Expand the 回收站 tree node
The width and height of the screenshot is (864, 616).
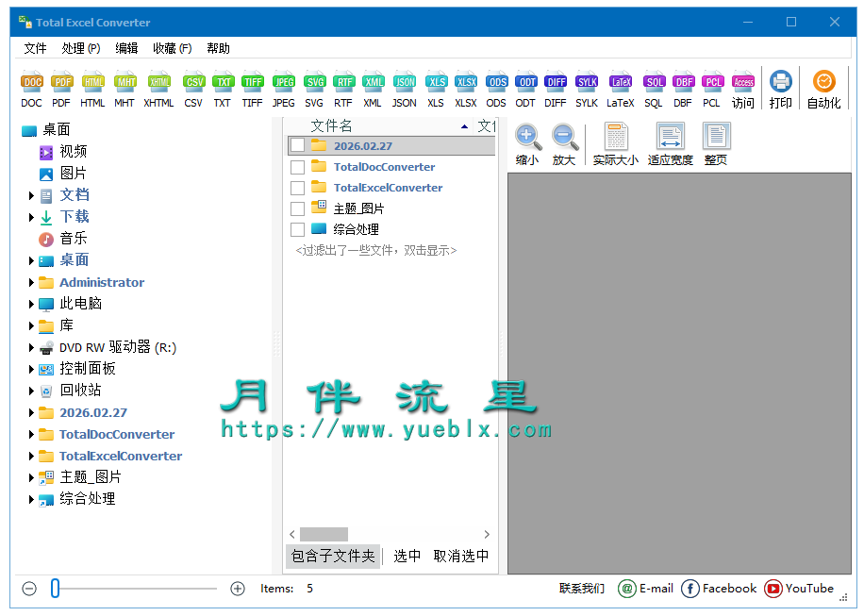pos(31,391)
